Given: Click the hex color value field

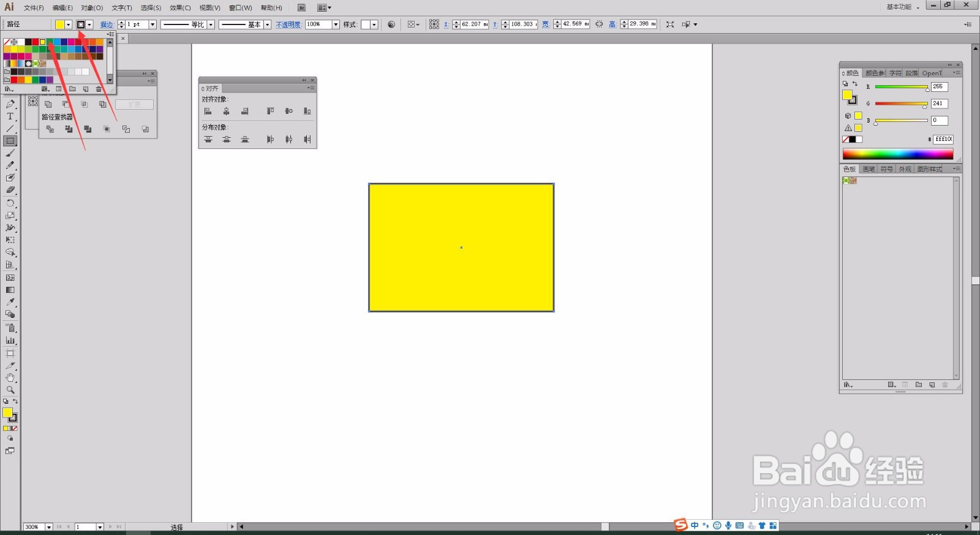Looking at the screenshot, I should click(x=943, y=139).
